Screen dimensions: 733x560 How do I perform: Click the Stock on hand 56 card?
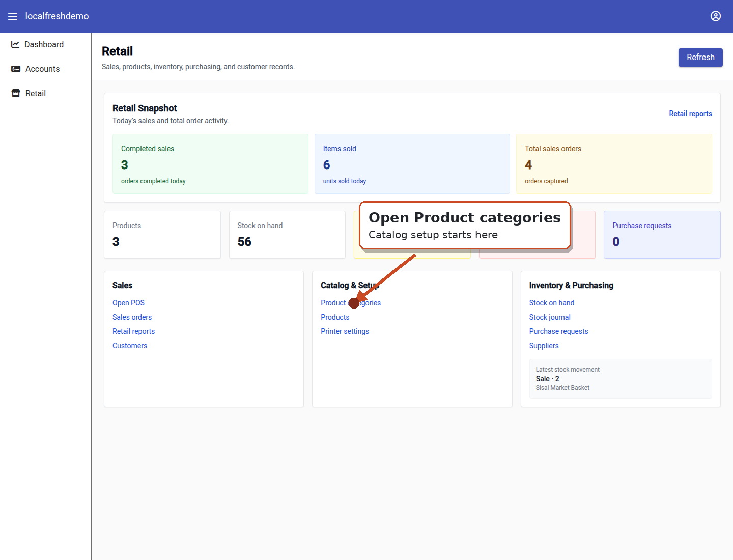[287, 235]
